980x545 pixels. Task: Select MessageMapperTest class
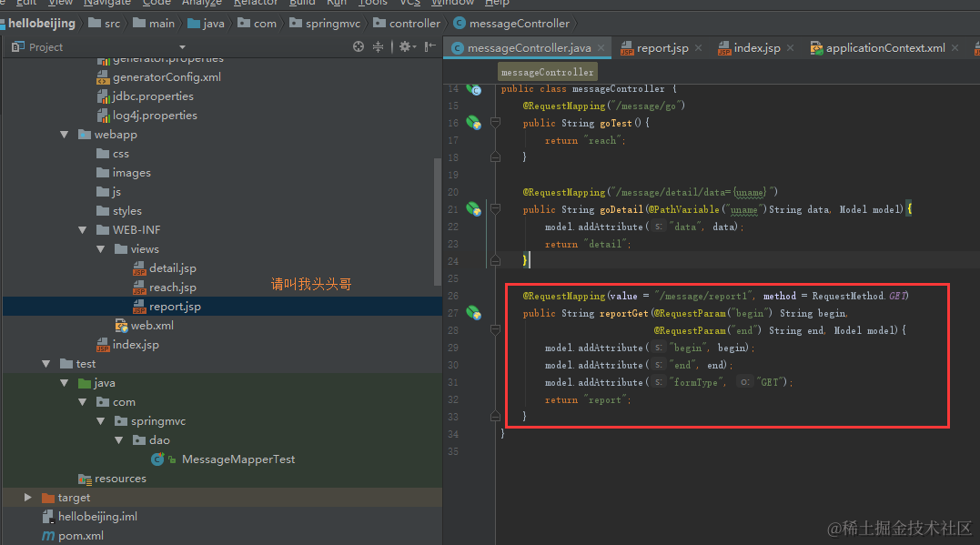(x=238, y=459)
